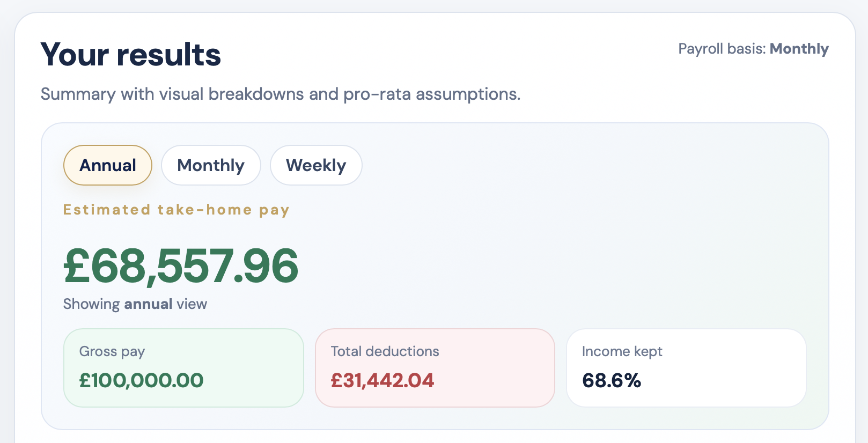This screenshot has height=443, width=868.
Task: Click the Total deductions summary card
Action: click(x=435, y=367)
